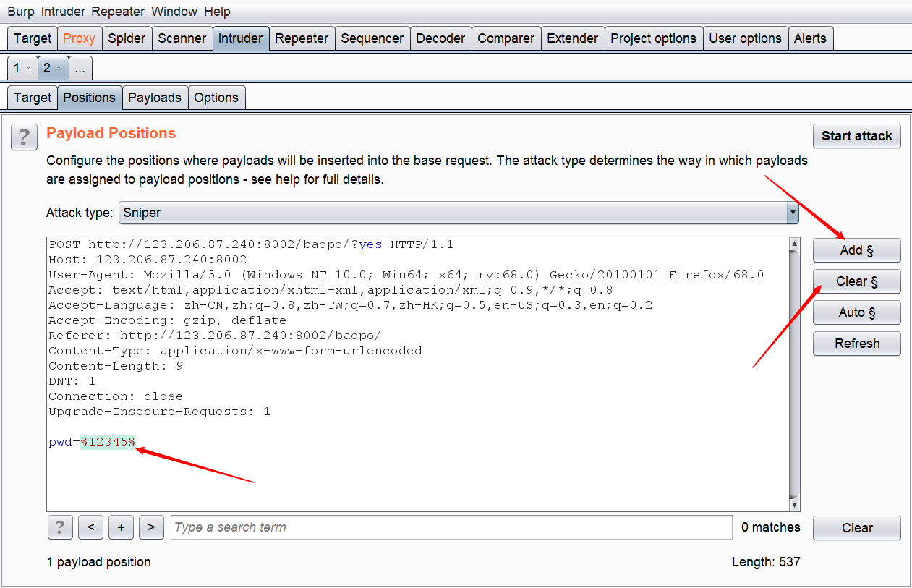Click the Add § button
This screenshot has height=588, width=912.
[x=857, y=250]
